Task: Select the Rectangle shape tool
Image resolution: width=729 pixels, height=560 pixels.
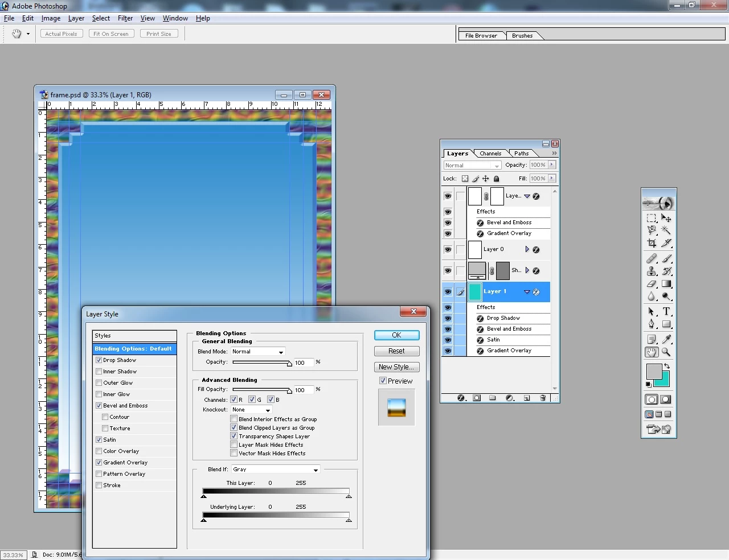Action: click(666, 324)
